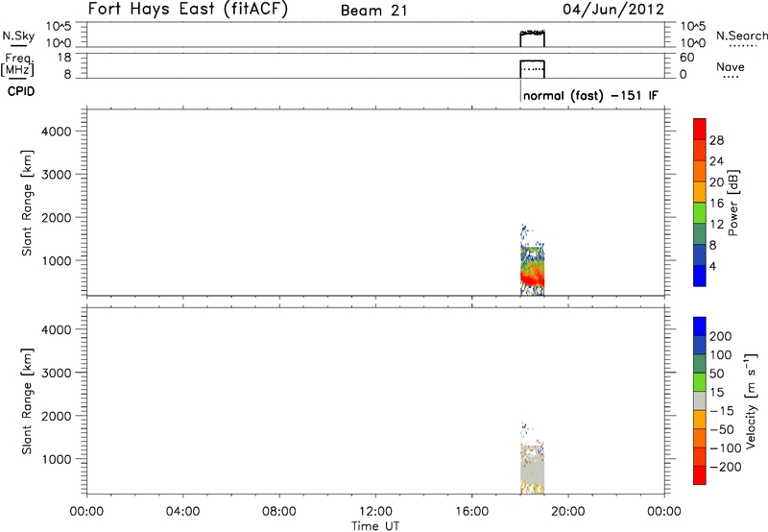The width and height of the screenshot is (768, 532).
Task: Select the light green Power segment between 12 and 16
Action: click(700, 213)
